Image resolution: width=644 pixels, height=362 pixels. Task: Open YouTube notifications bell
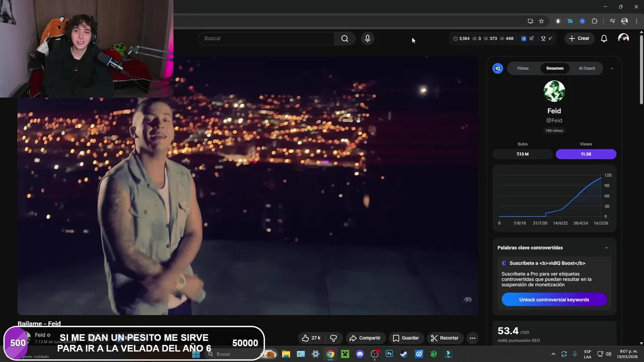click(x=604, y=38)
